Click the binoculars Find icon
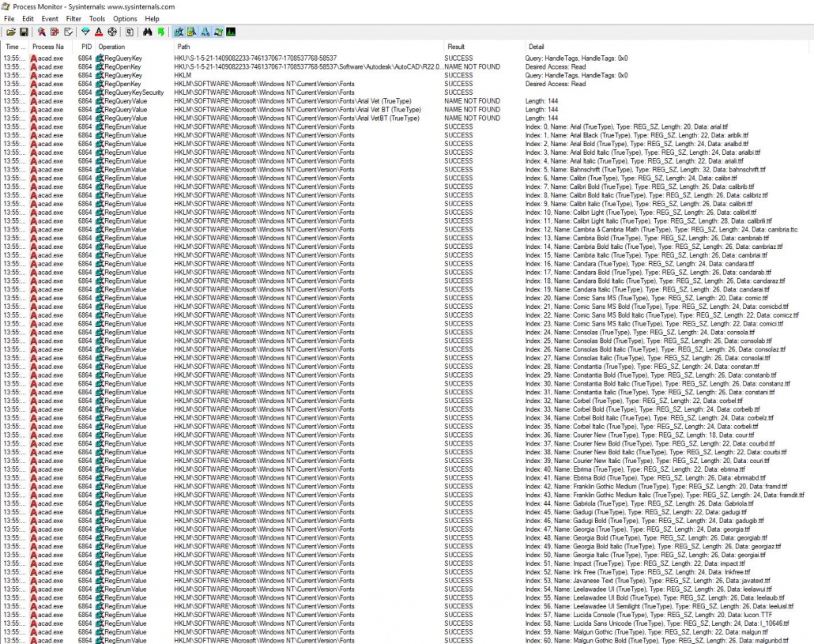The width and height of the screenshot is (814, 644). (148, 32)
